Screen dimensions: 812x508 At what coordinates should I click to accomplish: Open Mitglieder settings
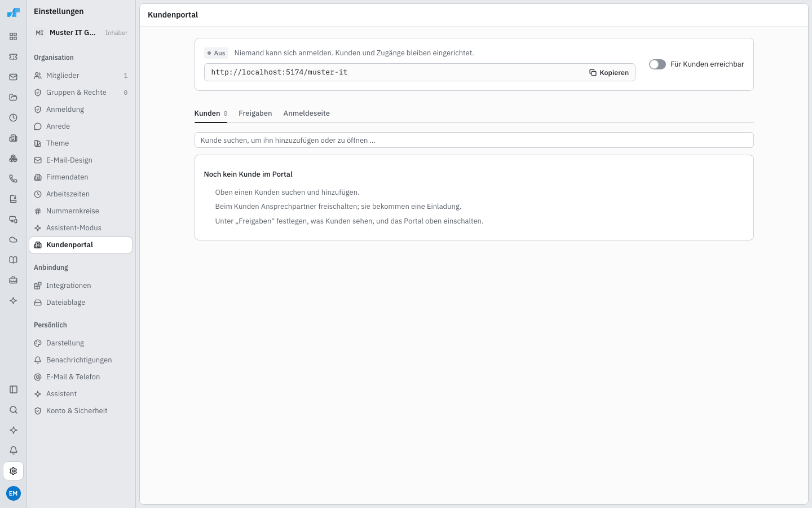click(x=81, y=76)
